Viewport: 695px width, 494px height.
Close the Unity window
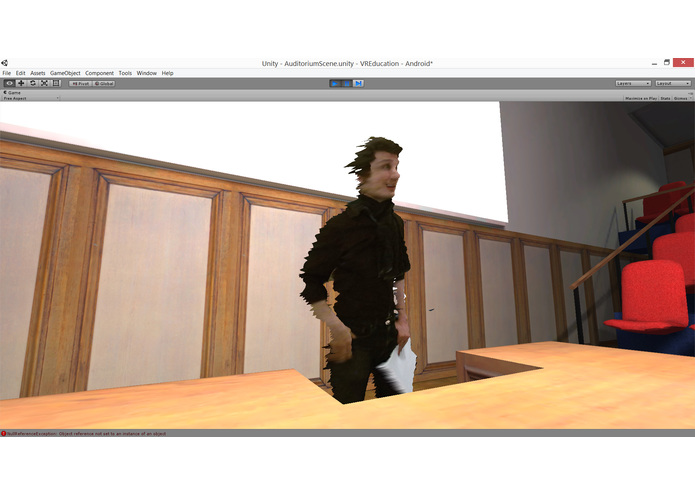tap(683, 62)
